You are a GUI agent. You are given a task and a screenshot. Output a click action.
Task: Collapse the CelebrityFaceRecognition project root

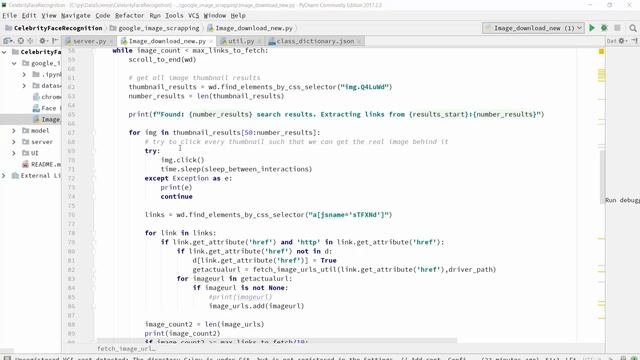[x=4, y=52]
